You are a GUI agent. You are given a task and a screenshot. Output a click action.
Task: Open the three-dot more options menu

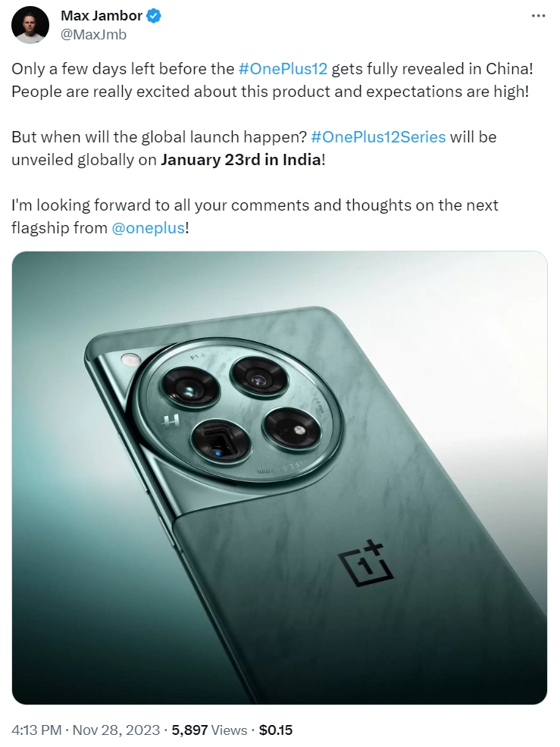click(x=538, y=16)
